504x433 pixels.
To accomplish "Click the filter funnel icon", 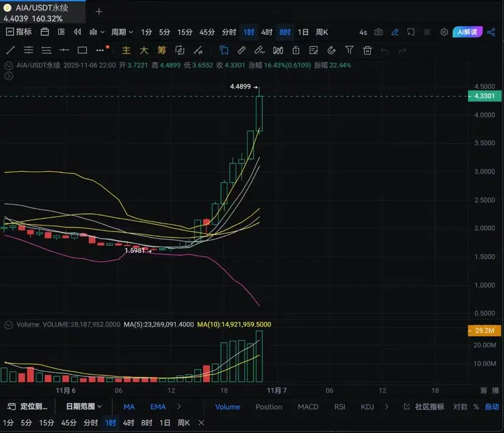I will (350, 50).
